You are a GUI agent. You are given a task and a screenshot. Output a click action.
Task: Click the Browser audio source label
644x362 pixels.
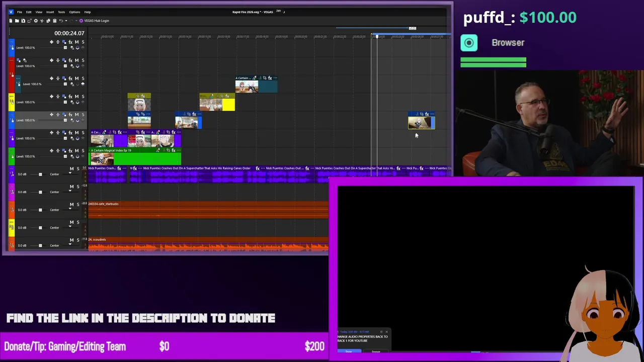tap(508, 43)
